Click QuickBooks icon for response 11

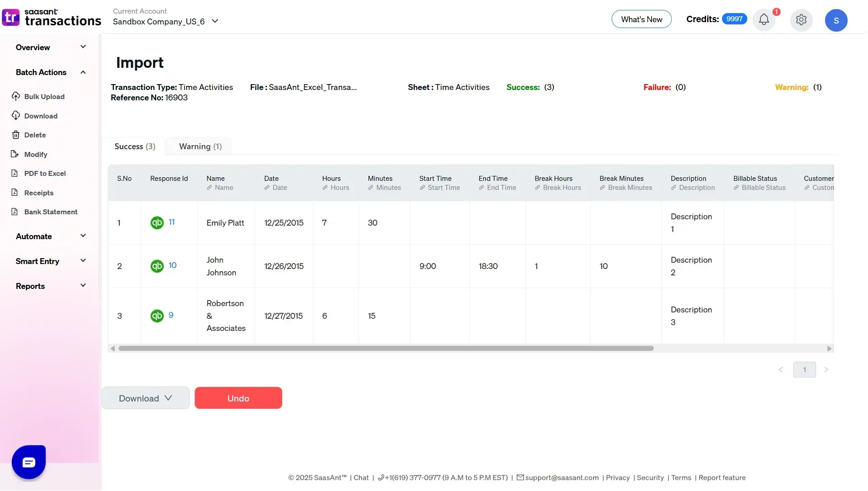[x=157, y=222]
